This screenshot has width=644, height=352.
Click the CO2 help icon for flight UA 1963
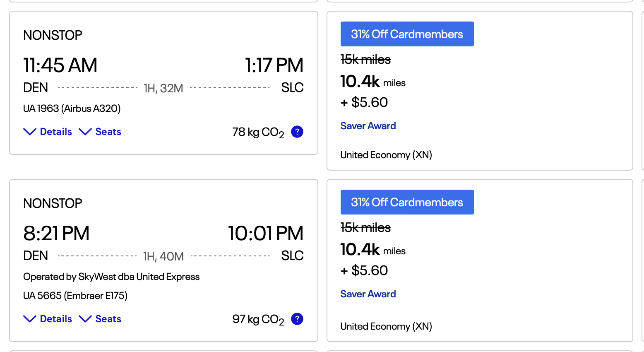[297, 132]
